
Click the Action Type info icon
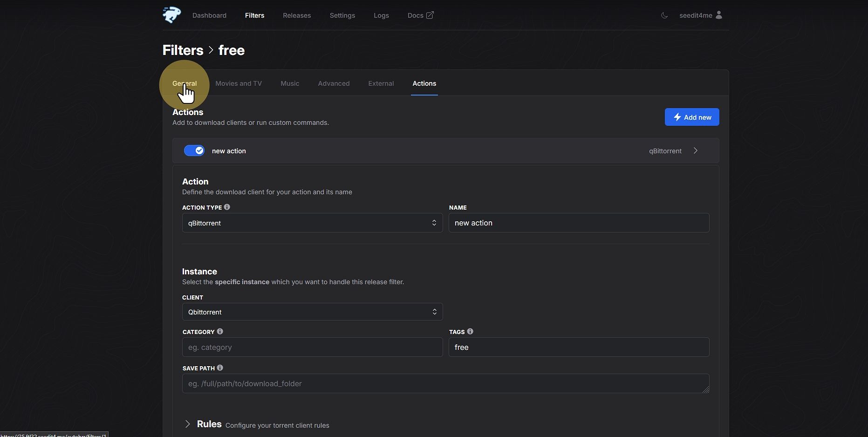tap(227, 207)
